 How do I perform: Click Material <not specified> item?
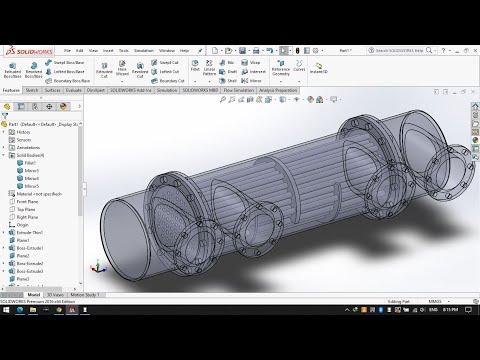click(x=35, y=194)
